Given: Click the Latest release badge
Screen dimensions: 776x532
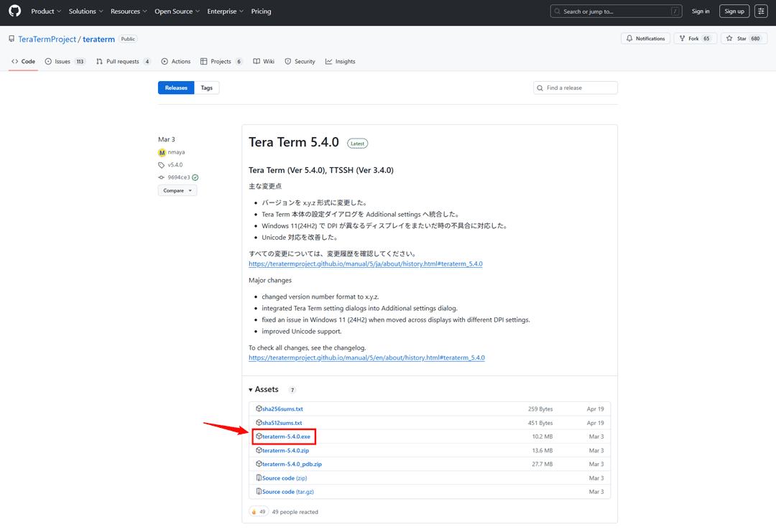Looking at the screenshot, I should (x=357, y=144).
